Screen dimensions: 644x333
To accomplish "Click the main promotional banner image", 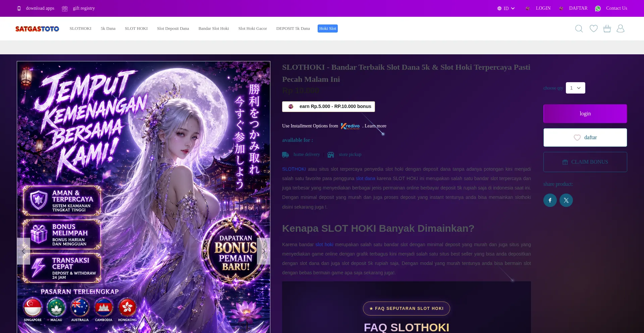I will [144, 197].
